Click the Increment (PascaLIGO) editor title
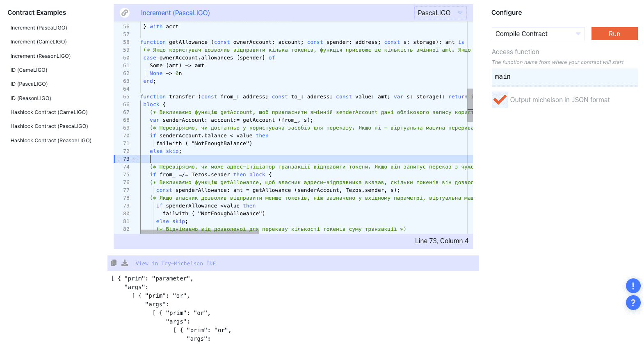644x344 pixels. (175, 13)
